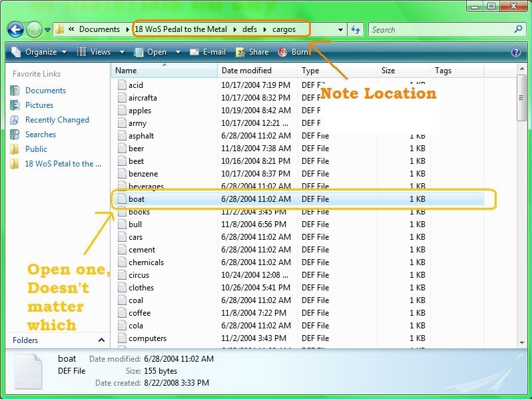
Task: Click inside the Search input field
Action: click(x=439, y=29)
